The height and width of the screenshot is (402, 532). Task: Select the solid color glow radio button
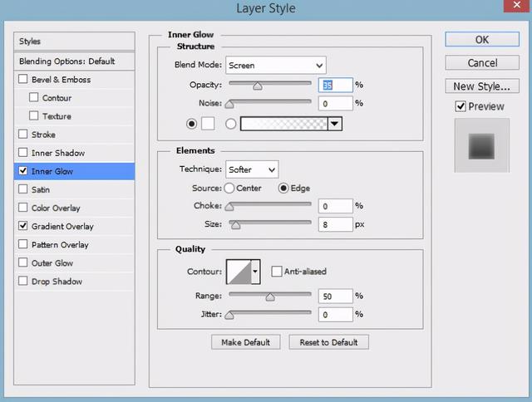coord(192,124)
